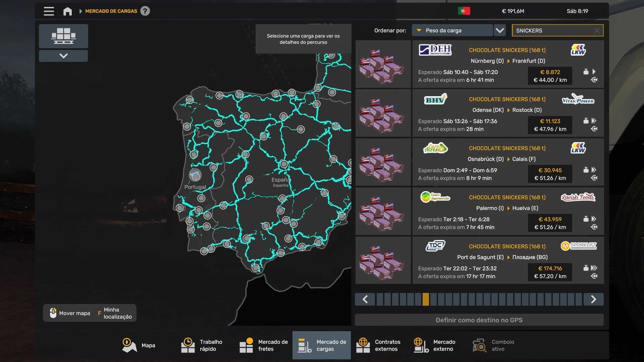This screenshot has width=644, height=362.
Task: Switch to Mercado de fretes tab
Action: pyautogui.click(x=264, y=345)
